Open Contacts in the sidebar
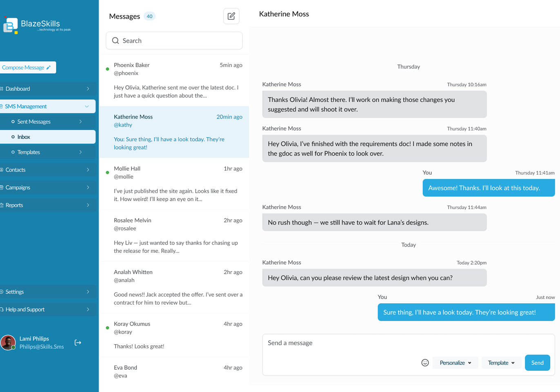Viewport: 560px width, 392px height. click(48, 170)
